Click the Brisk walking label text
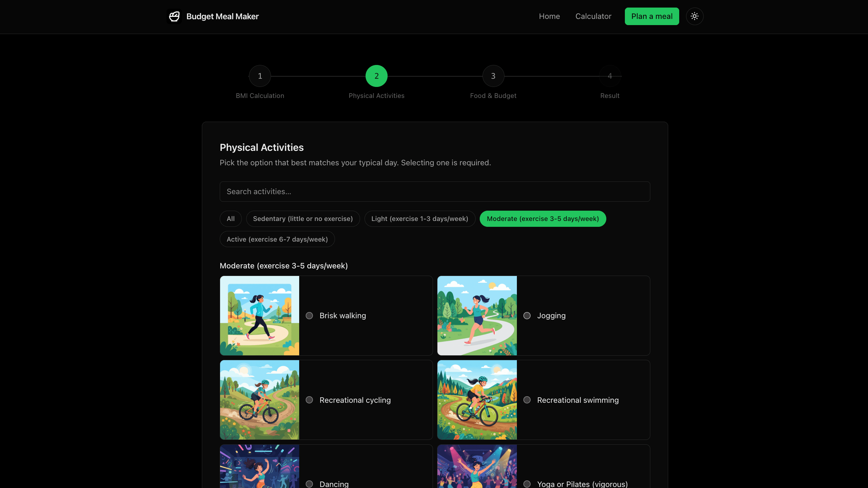 tap(343, 315)
